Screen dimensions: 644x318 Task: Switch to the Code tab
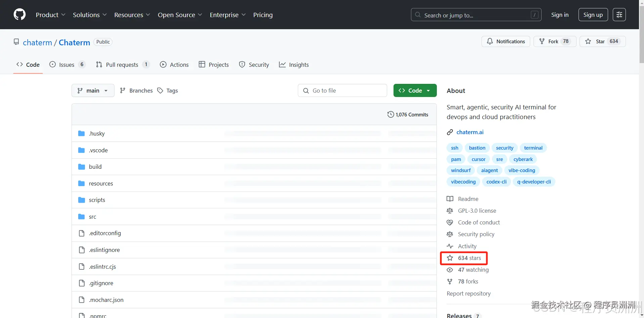click(x=28, y=65)
